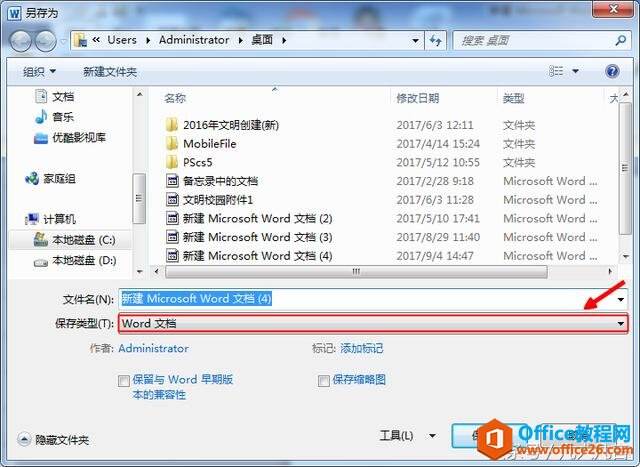This screenshot has height=467, width=640.
Task: Close the 另存为 dialog
Action: tap(613, 9)
